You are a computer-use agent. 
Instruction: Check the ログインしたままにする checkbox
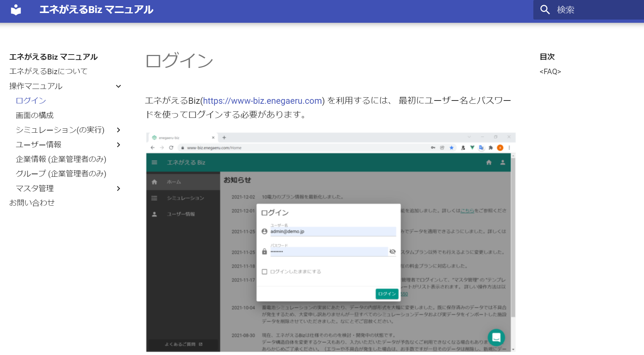click(264, 271)
